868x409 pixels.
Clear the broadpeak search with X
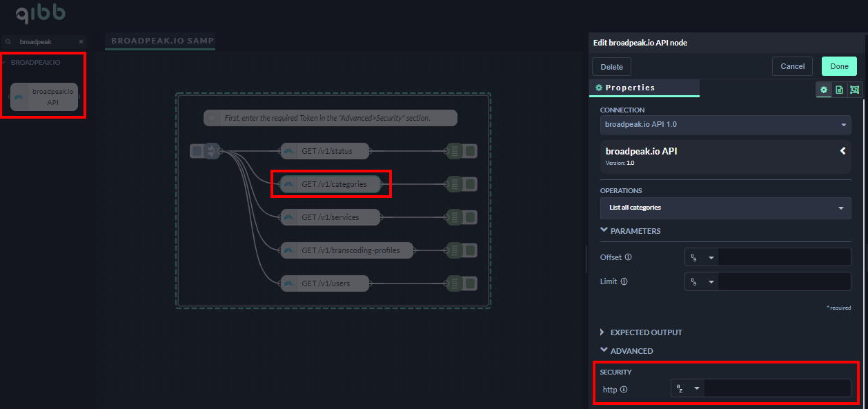81,42
